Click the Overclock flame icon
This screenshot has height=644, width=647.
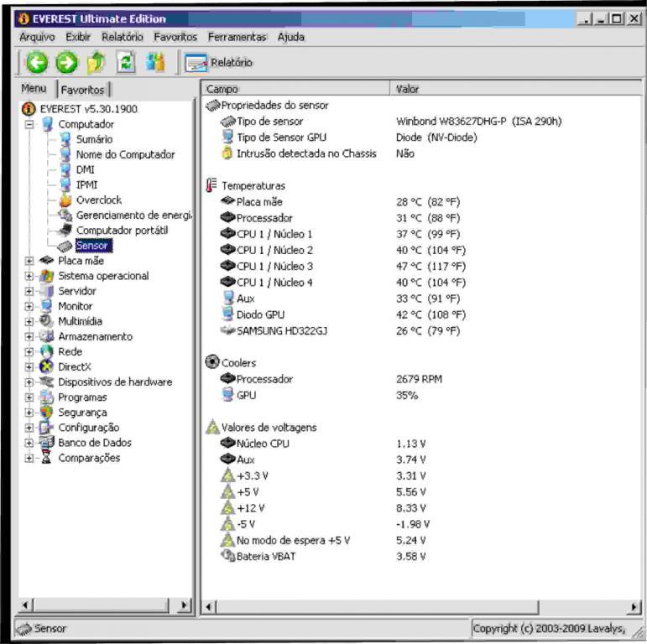pyautogui.click(x=65, y=200)
